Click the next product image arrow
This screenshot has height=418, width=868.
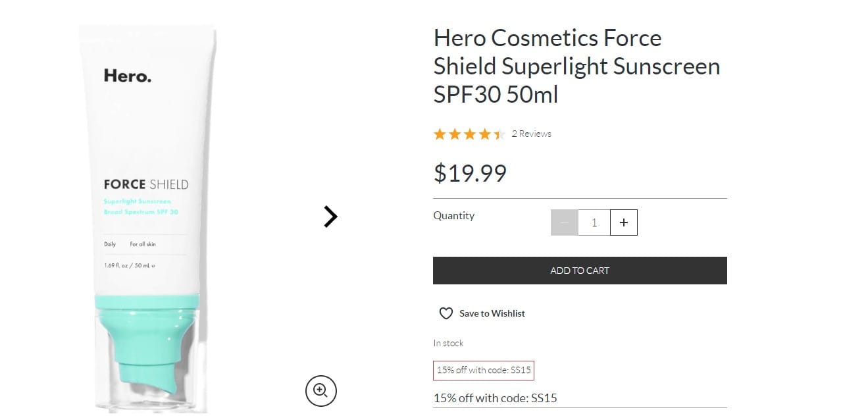click(330, 216)
